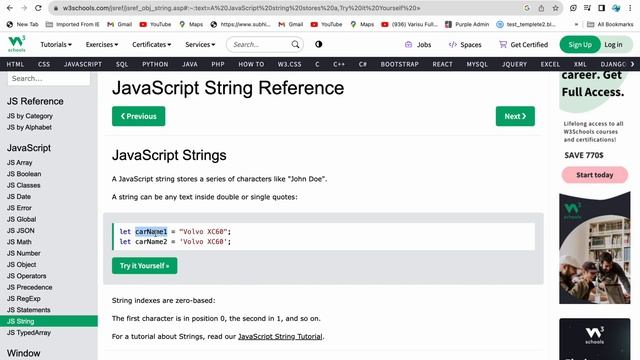Select SQL in the topic bar
This screenshot has height=360, width=640.
[x=122, y=64]
